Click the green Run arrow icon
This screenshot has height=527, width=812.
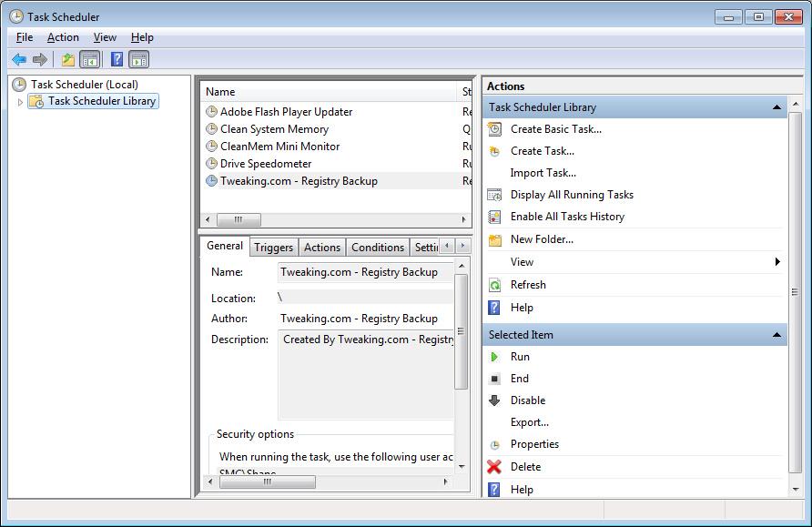(x=494, y=357)
